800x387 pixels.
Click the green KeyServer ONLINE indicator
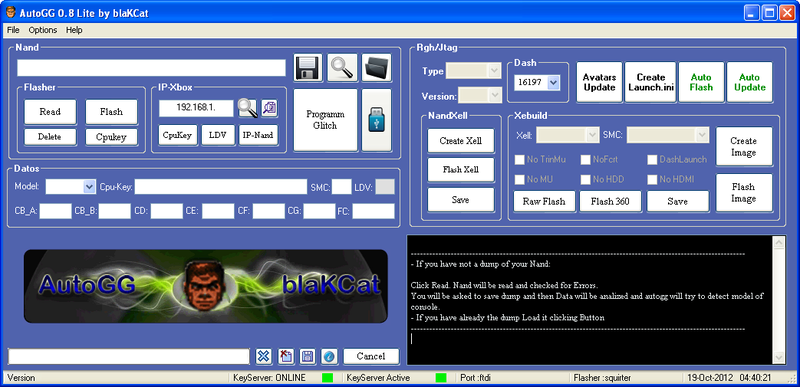(x=328, y=378)
